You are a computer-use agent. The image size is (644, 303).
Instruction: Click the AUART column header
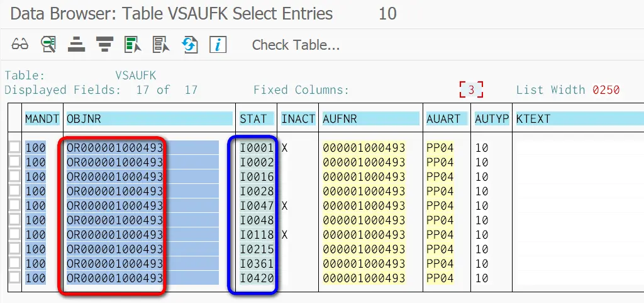tap(447, 119)
